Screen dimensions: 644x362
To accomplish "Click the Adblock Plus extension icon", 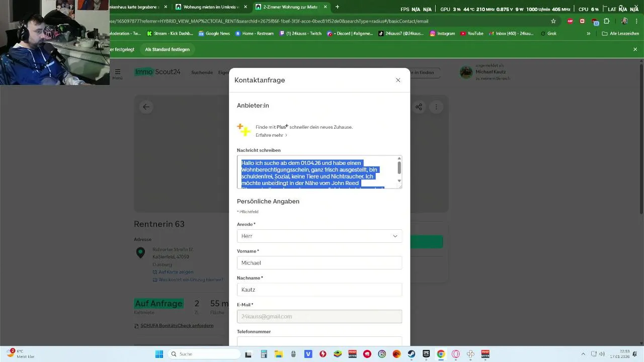I will pos(570,21).
